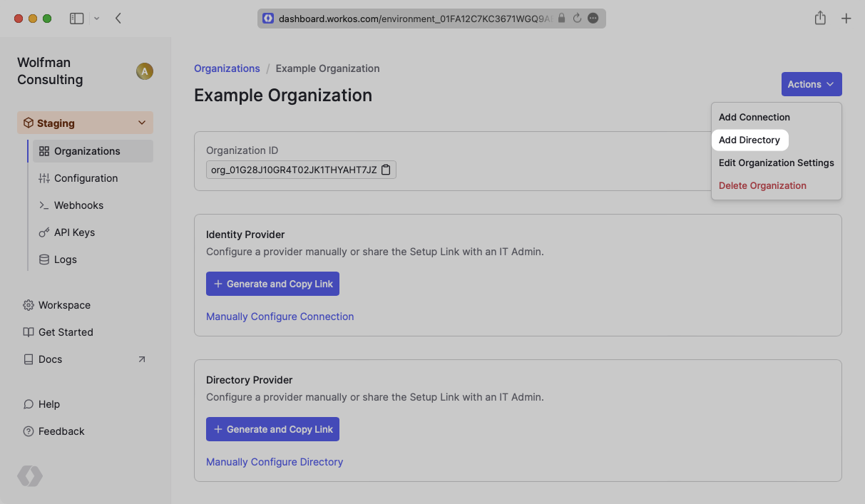Open API Keys in sidebar
Viewport: 865px width, 504px height.
coord(74,232)
